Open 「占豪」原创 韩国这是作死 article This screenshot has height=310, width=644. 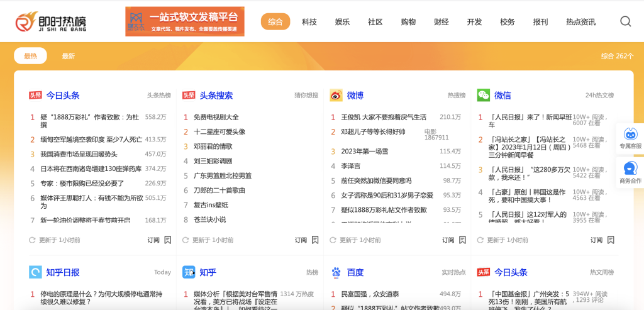click(528, 196)
